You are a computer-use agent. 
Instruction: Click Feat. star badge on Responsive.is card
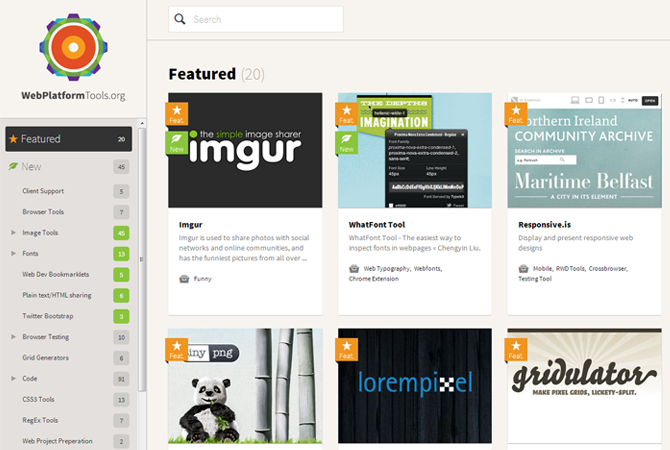coord(516,114)
